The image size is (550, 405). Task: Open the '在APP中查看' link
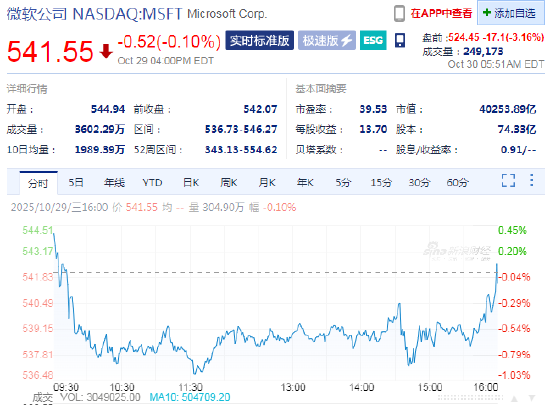coord(441,14)
